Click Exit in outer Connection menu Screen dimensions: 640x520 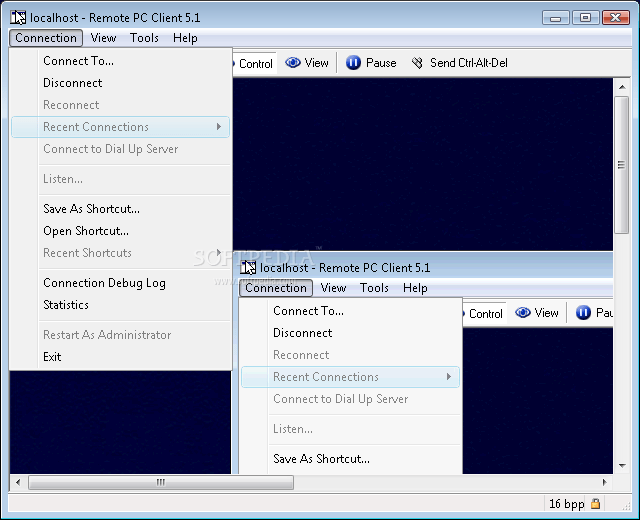point(120,357)
